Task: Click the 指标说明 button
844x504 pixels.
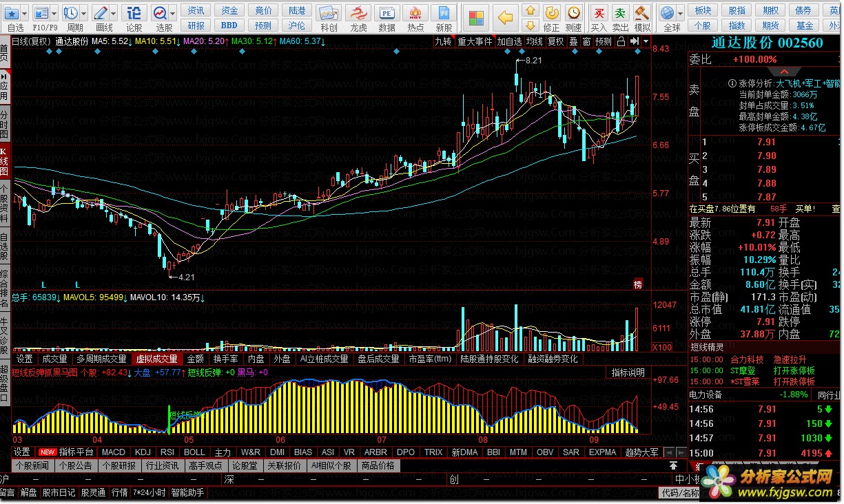Action: [628, 372]
